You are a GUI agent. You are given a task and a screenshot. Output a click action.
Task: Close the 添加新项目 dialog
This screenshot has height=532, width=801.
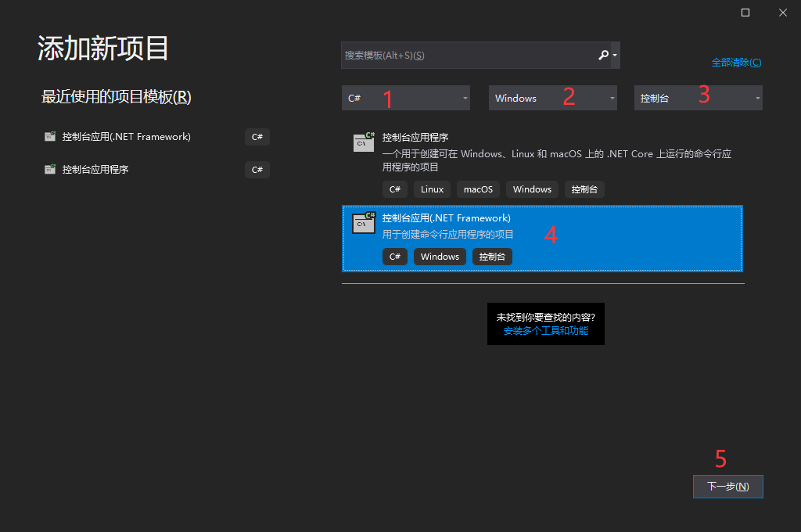pos(782,13)
